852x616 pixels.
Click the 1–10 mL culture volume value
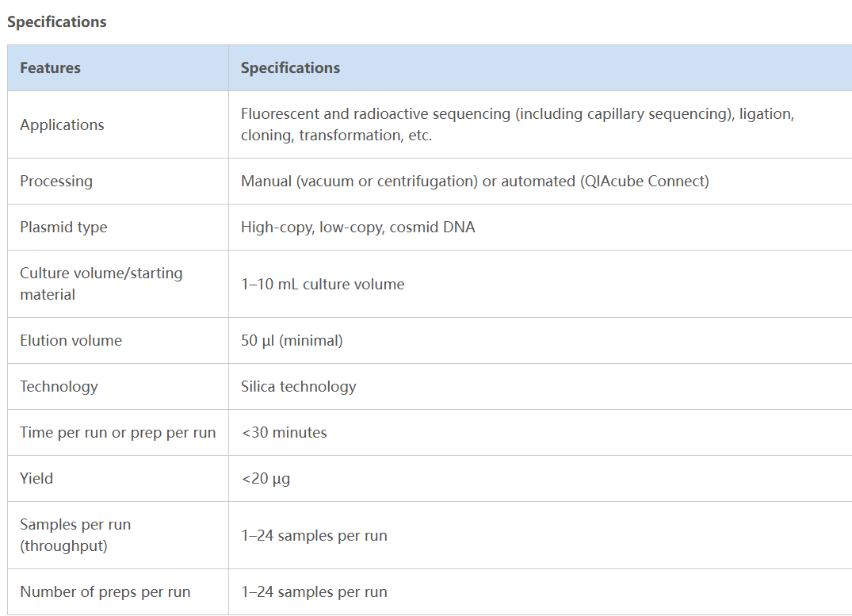pos(323,285)
